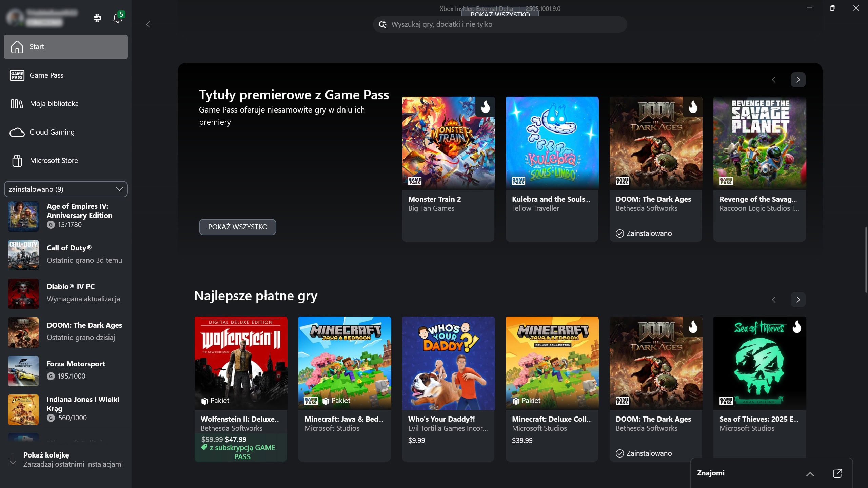Open Call of Duty in installed list
Screen dimensions: 868x488
click(x=66, y=255)
